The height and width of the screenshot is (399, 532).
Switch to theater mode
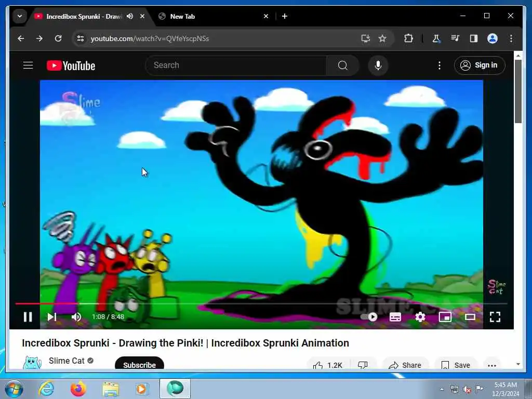[470, 317]
